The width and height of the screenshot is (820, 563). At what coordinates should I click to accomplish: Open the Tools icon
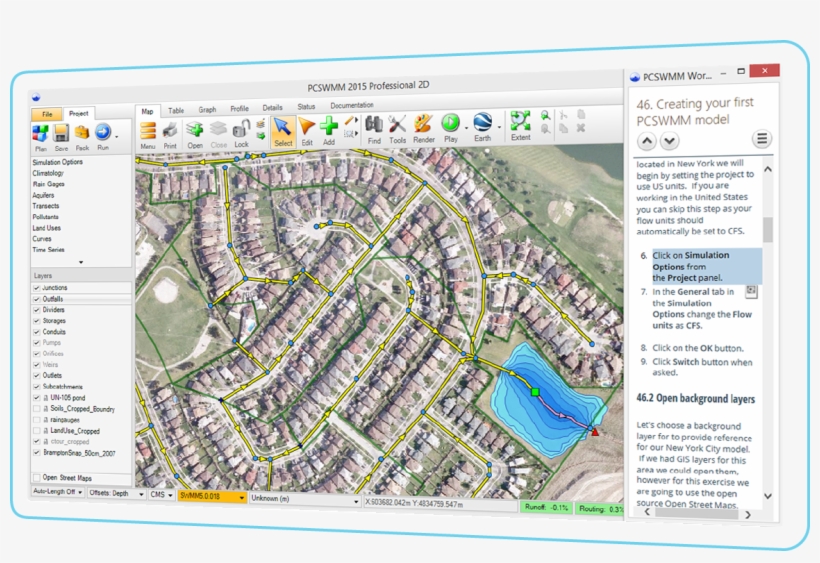pos(397,124)
